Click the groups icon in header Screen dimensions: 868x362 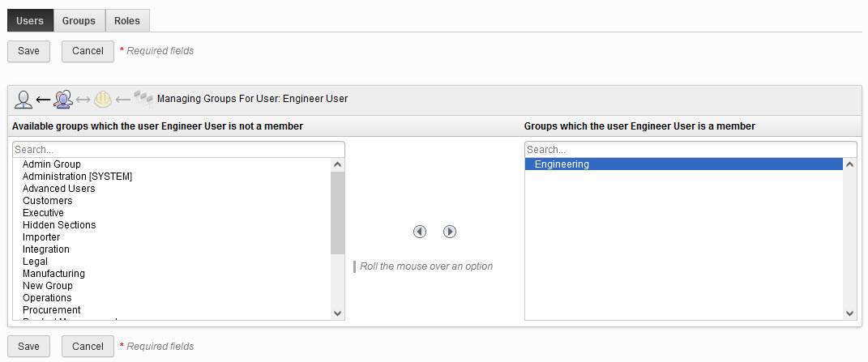[63, 99]
